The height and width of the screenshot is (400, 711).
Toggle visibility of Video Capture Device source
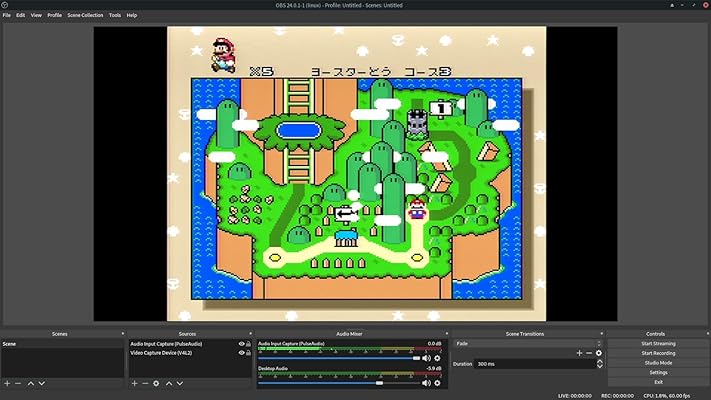tap(241, 352)
